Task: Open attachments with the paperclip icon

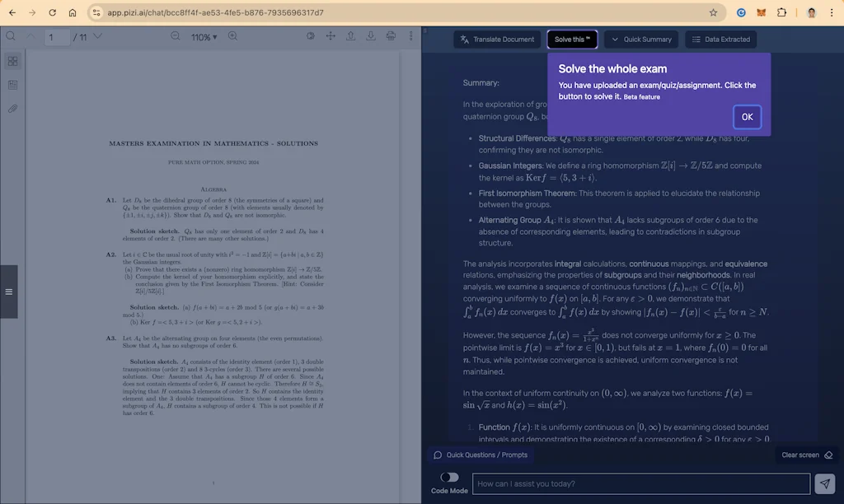Action: click(12, 108)
